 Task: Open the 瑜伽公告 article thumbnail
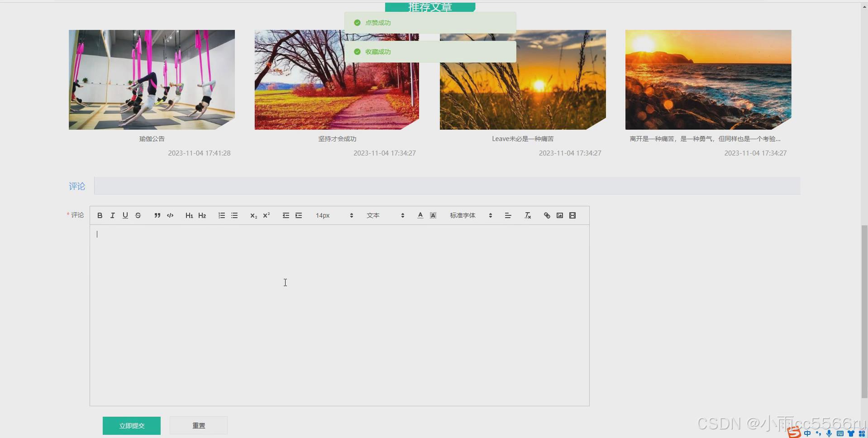pyautogui.click(x=152, y=79)
